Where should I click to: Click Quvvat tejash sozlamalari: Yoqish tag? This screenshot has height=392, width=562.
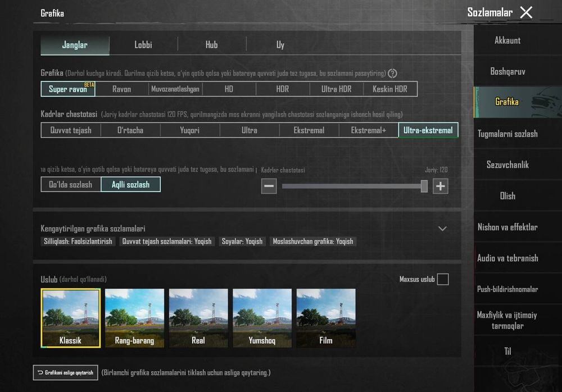pos(167,241)
